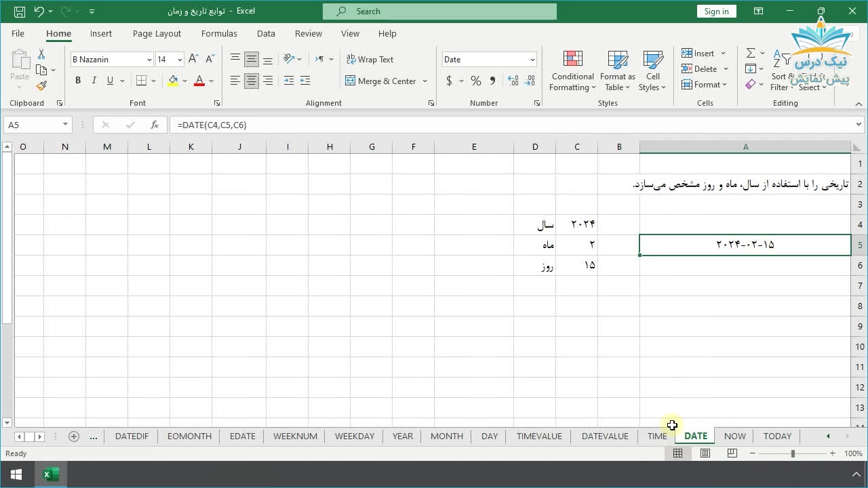The height and width of the screenshot is (488, 868).
Task: Click Increase Decimal icon
Action: click(513, 81)
